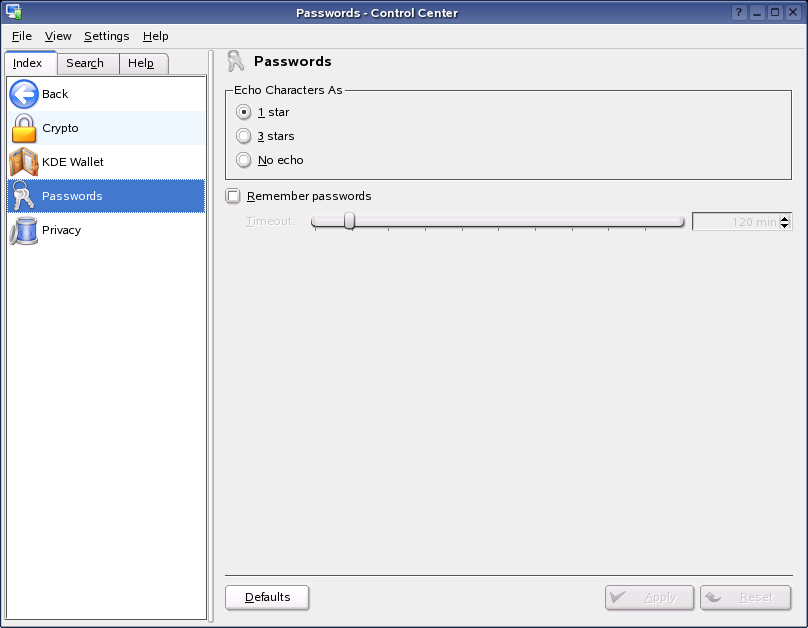Switch to the Search tab

(88, 63)
